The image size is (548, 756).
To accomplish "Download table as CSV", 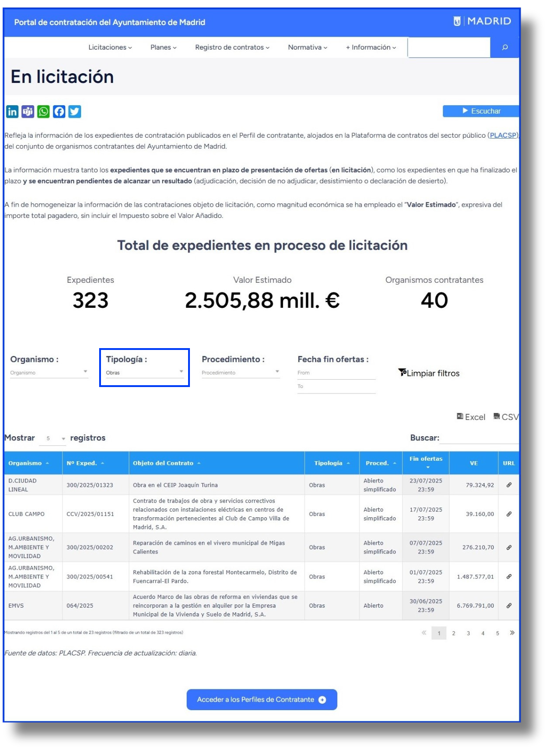I will pyautogui.click(x=506, y=417).
